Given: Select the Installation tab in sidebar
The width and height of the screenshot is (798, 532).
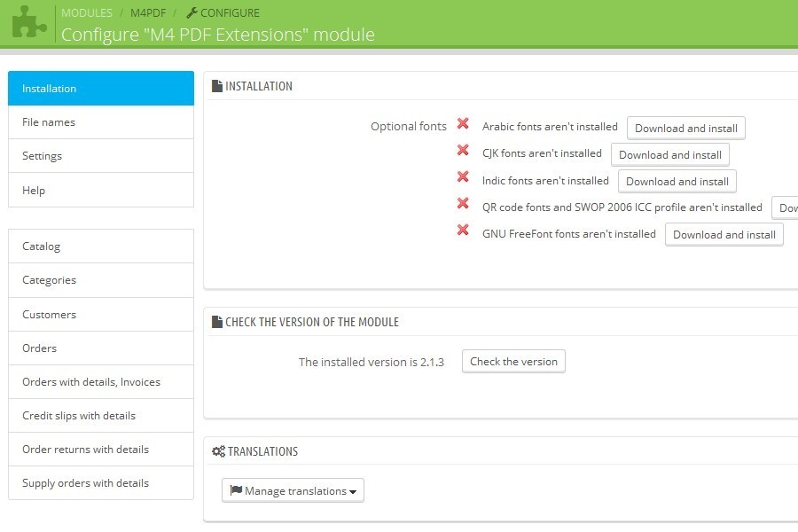Looking at the screenshot, I should 101,88.
